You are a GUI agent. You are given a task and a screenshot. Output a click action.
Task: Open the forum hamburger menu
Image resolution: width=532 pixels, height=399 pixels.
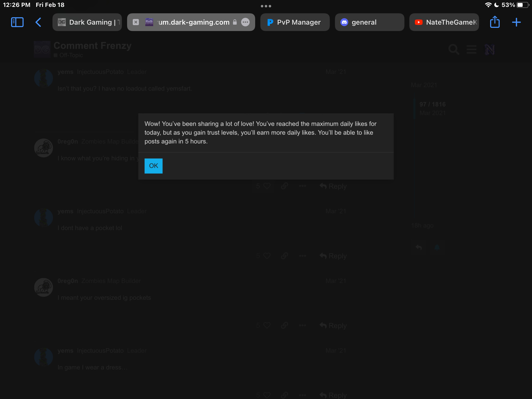tap(471, 50)
